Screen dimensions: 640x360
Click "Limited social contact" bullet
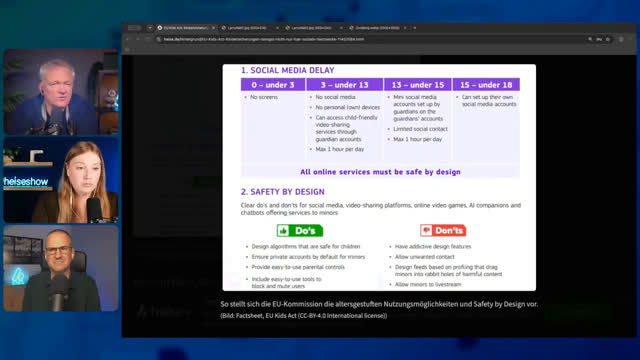tap(420, 129)
